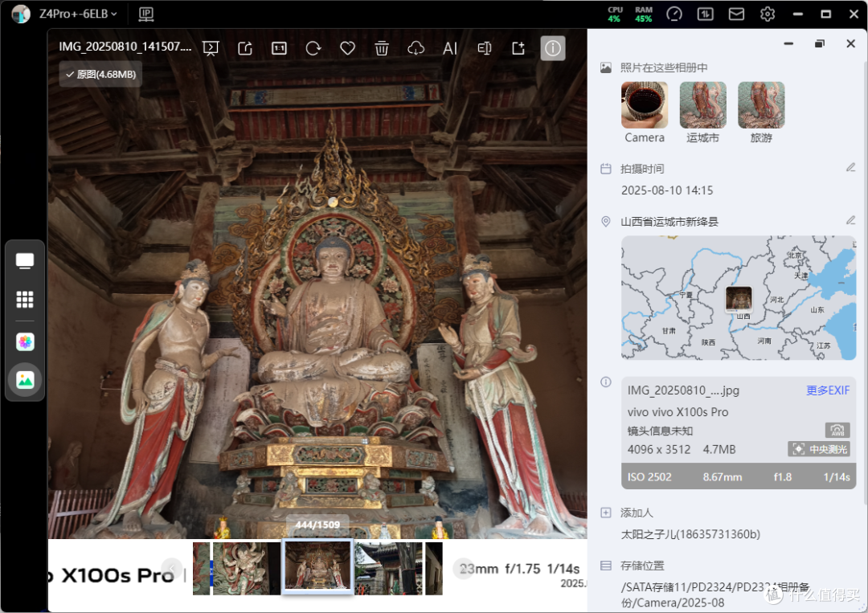This screenshot has width=868, height=613.
Task: Show the next photo in filmstrip
Action: point(464,568)
